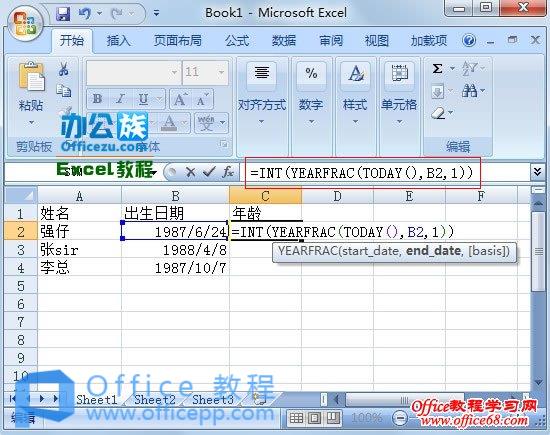Click cell containing 1988/4/8
This screenshot has height=435, width=550.
pyautogui.click(x=175, y=250)
